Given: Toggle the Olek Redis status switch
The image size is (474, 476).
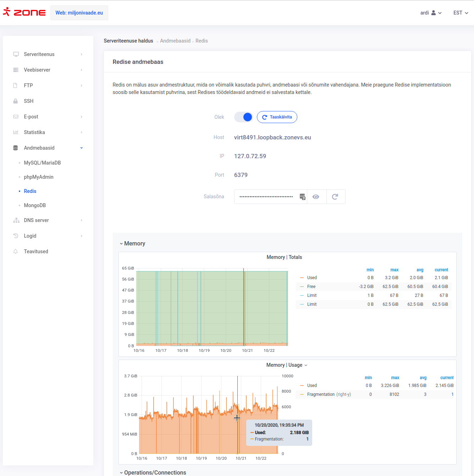Looking at the screenshot, I should 243,117.
